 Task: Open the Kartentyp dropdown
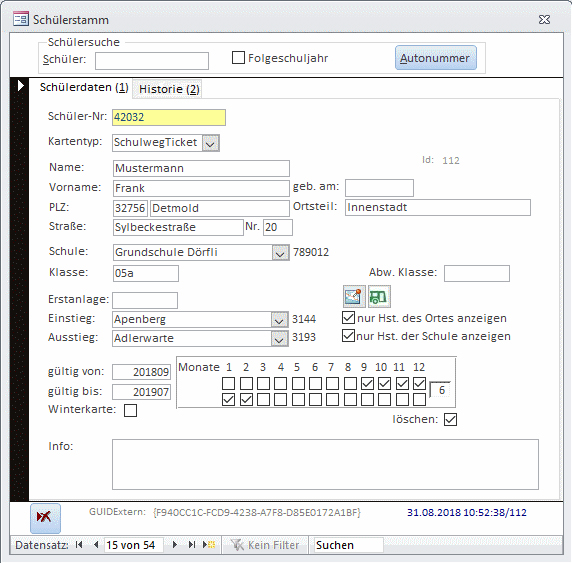(210, 143)
